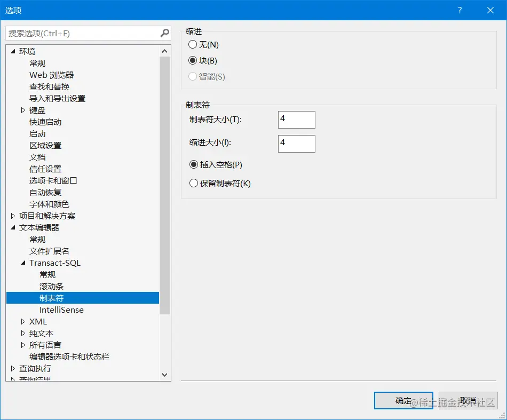Screen dimensions: 507x420
Task: Expand the 查询执行 section
Action: pyautogui.click(x=13, y=368)
